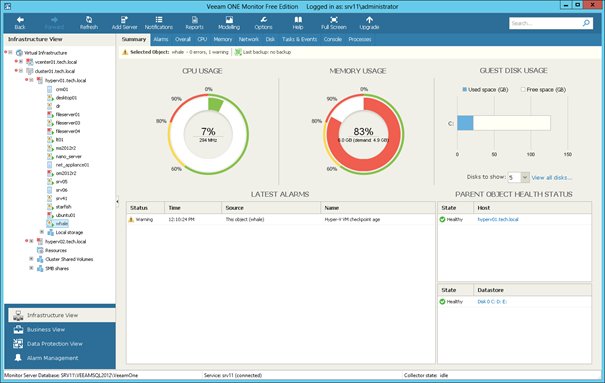The height and width of the screenshot is (383, 605).
Task: Click the warning icon in the alarm row
Action: pyautogui.click(x=131, y=219)
